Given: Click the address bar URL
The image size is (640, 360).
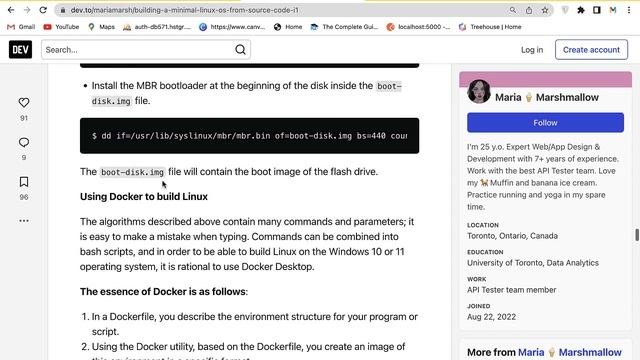Looking at the screenshot, I should click(184, 10).
